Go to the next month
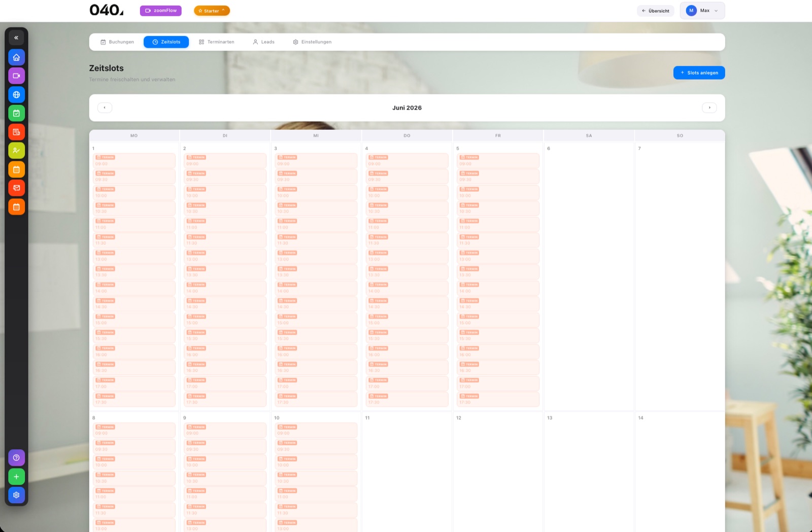Image resolution: width=812 pixels, height=532 pixels. 709,108
